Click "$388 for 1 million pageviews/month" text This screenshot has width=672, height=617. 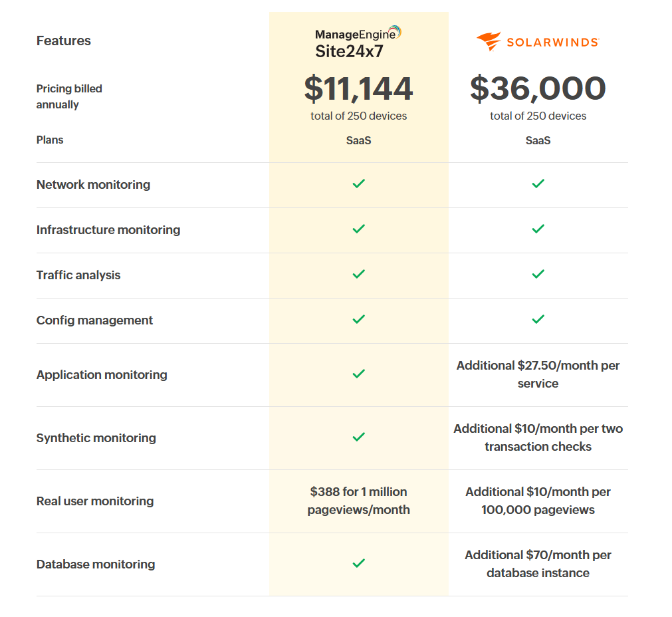point(359,501)
